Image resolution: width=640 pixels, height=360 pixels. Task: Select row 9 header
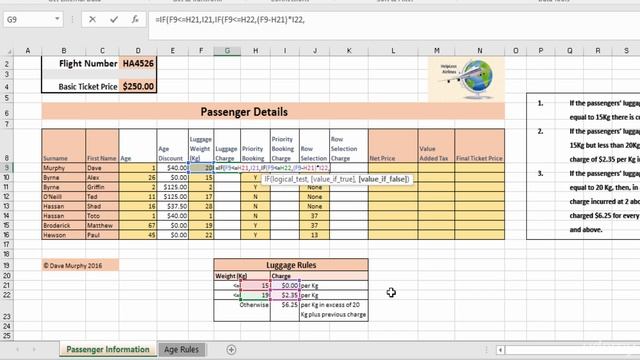[7, 168]
